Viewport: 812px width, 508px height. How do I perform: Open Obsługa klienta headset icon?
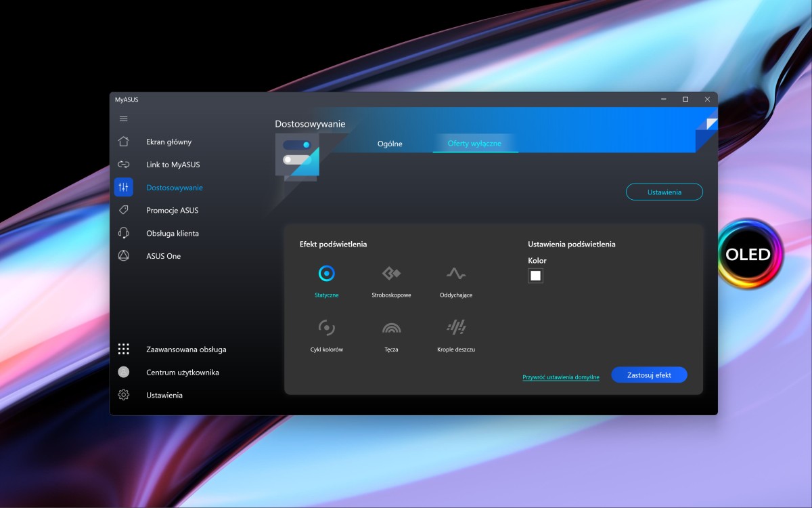point(124,233)
